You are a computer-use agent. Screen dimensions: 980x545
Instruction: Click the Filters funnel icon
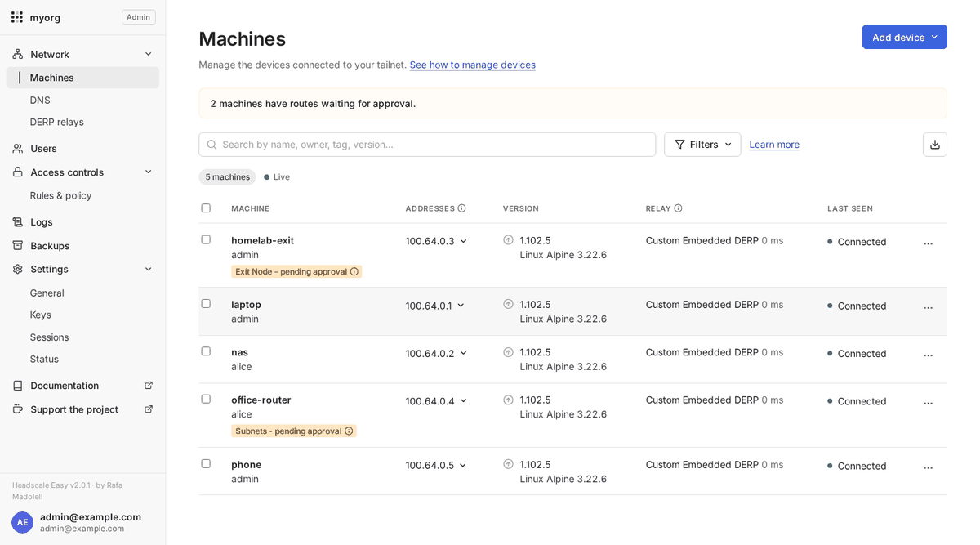coord(679,145)
